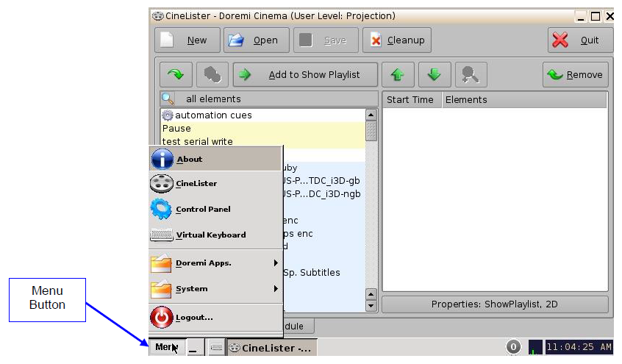
Task: Click the greyed-out Save button
Action: (x=326, y=40)
